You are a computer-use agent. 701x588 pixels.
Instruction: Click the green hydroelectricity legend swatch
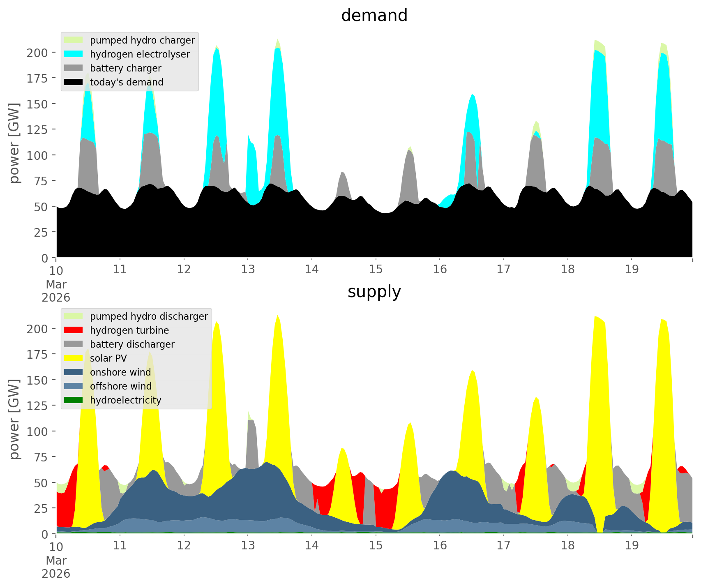click(74, 400)
